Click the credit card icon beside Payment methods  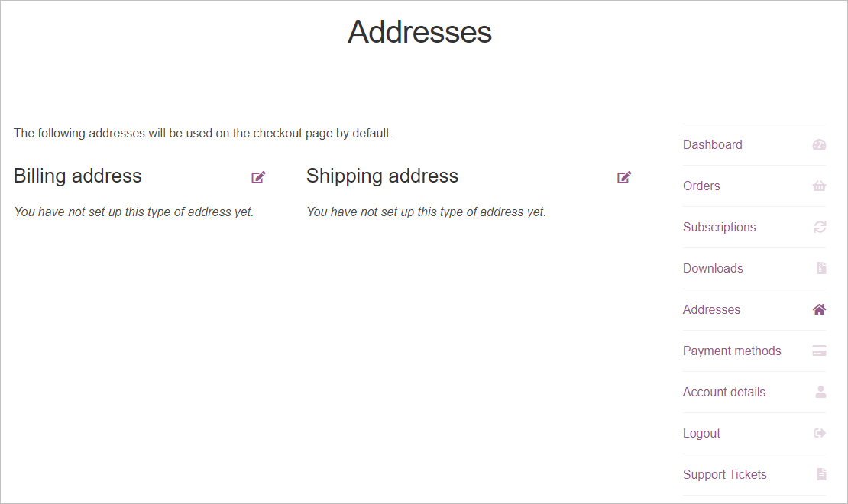819,351
